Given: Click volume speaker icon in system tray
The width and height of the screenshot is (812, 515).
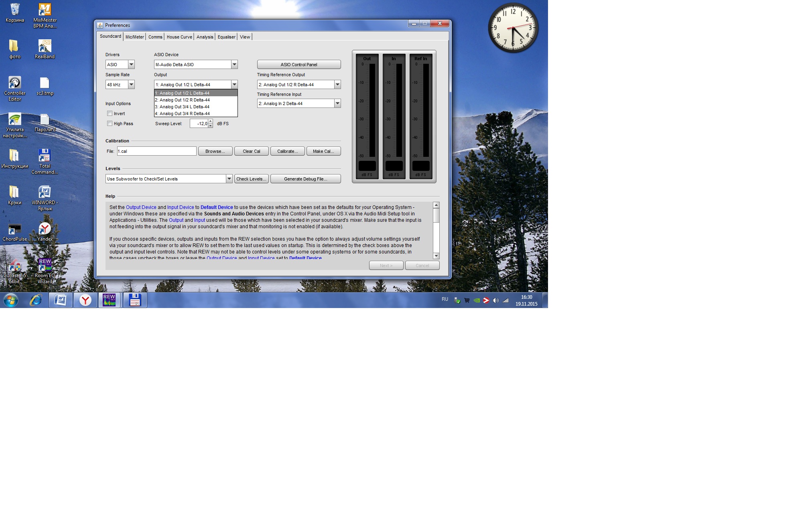Looking at the screenshot, I should click(x=495, y=300).
